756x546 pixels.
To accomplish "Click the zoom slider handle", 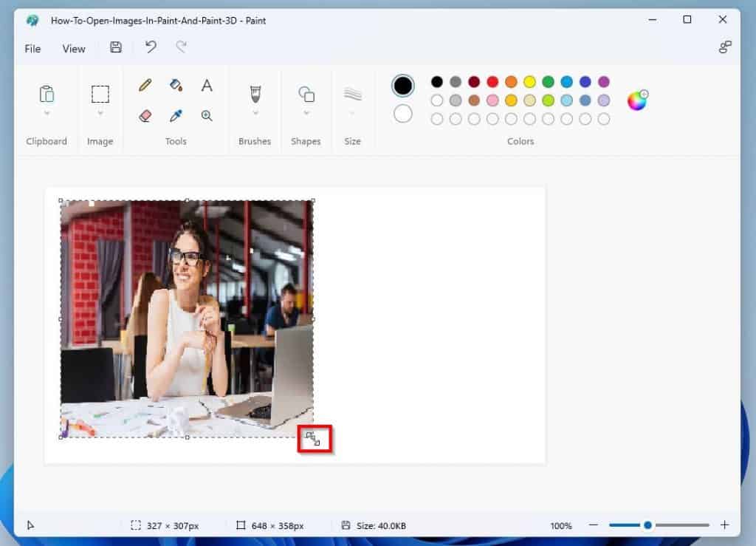I will pyautogui.click(x=647, y=525).
